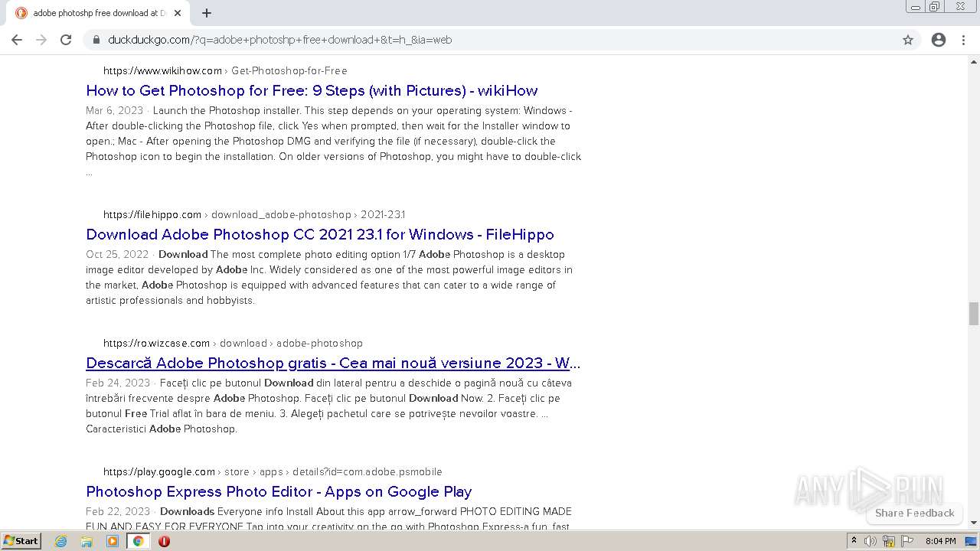Click 'Get-Photoshop-for-Free' breadcrumb text
The height and width of the screenshot is (551, 980).
[289, 70]
